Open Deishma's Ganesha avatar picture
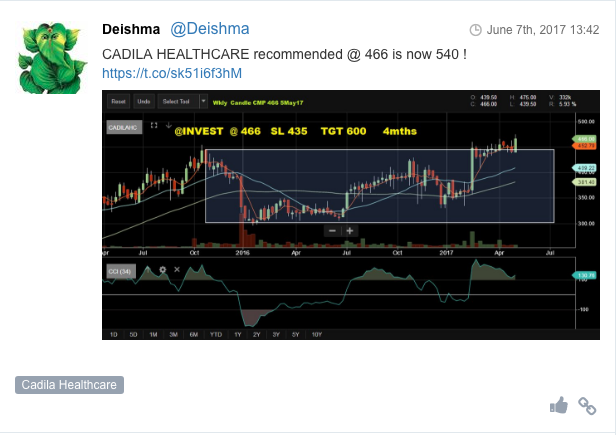Screen dimensions: 616x435 coord(52,58)
